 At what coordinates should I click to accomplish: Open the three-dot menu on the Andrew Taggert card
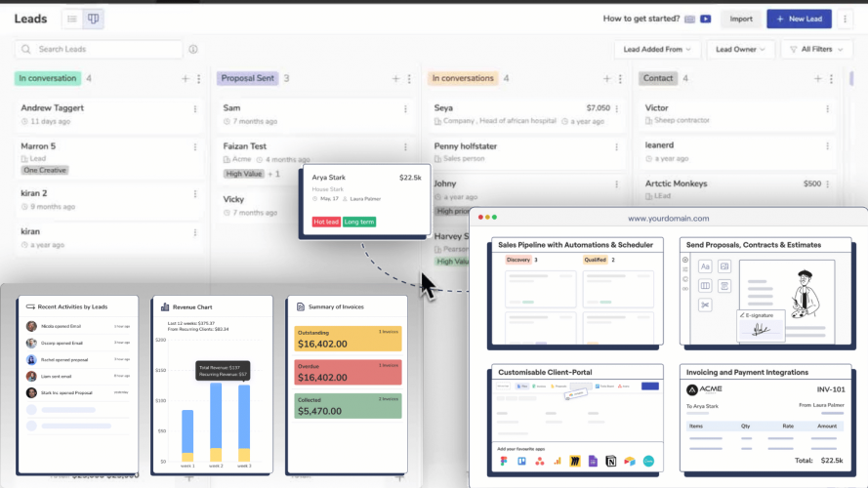(195, 109)
